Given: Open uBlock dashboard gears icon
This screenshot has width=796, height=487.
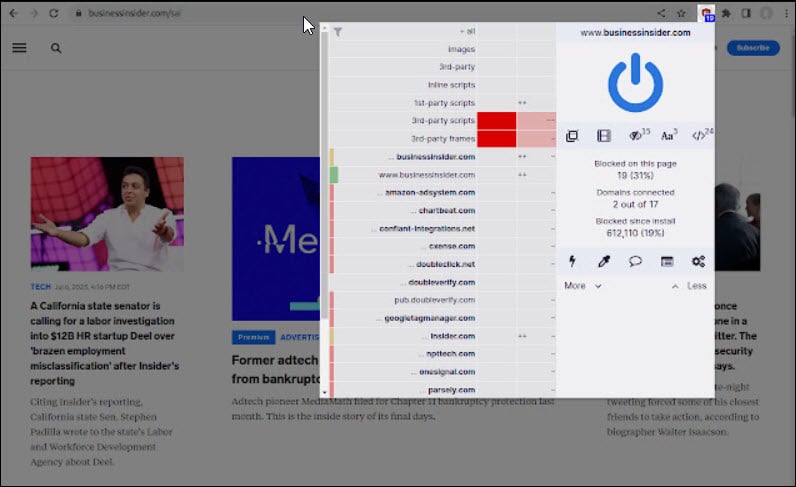Looking at the screenshot, I should coord(698,261).
